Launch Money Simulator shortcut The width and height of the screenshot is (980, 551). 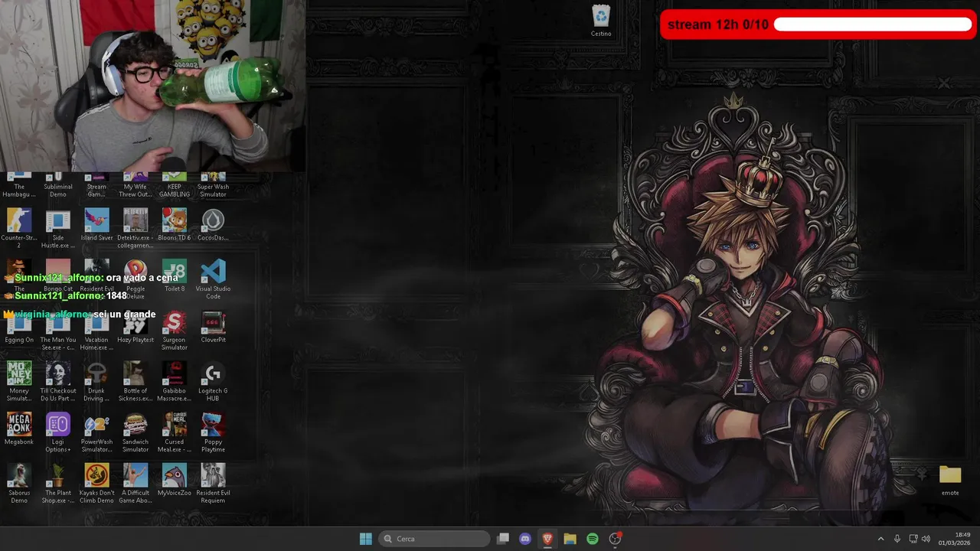click(x=19, y=381)
